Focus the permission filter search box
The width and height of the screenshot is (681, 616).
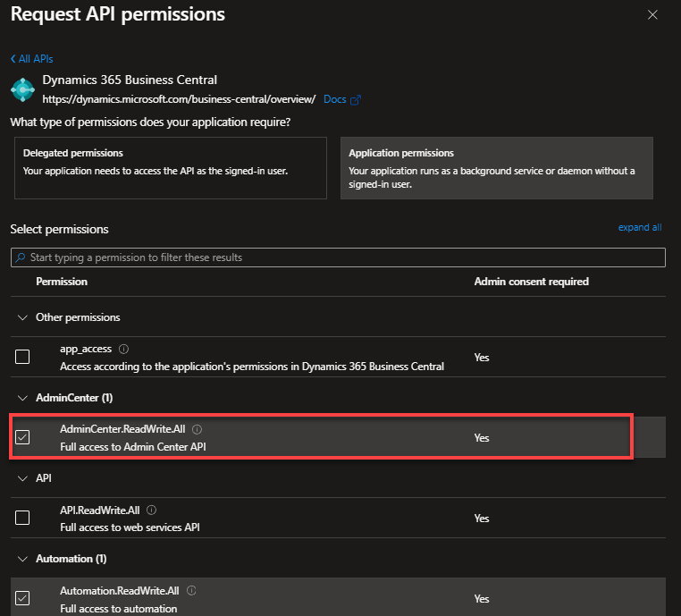click(x=338, y=257)
